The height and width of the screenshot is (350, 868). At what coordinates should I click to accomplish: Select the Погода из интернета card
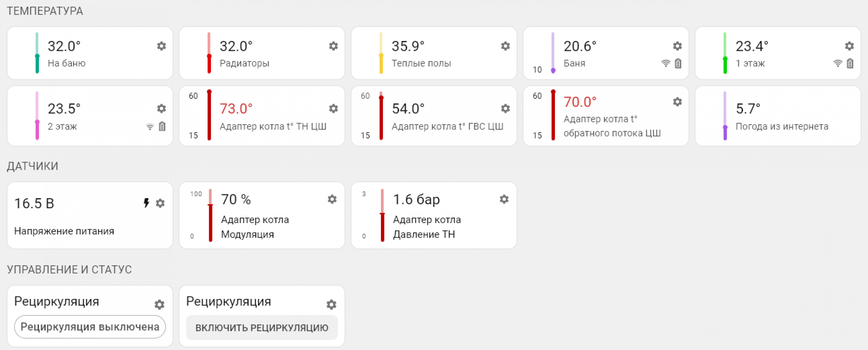point(778,116)
